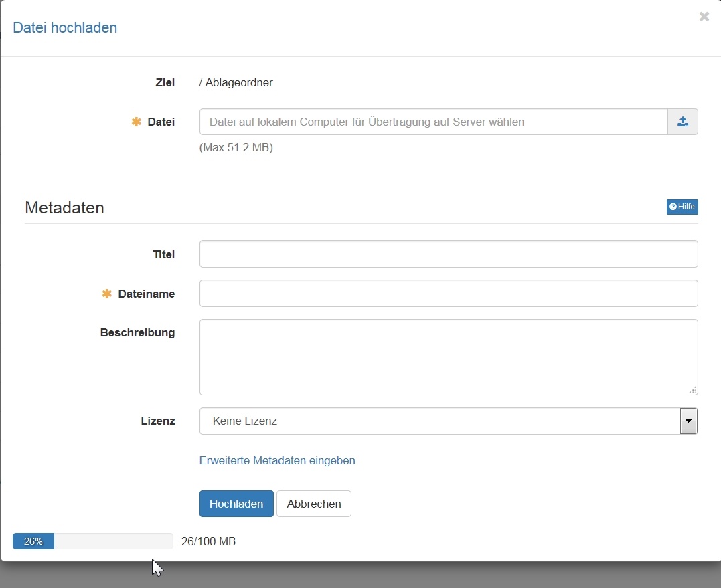The width and height of the screenshot is (721, 588).
Task: Expand the Lizenz dropdown arrow
Action: click(688, 421)
